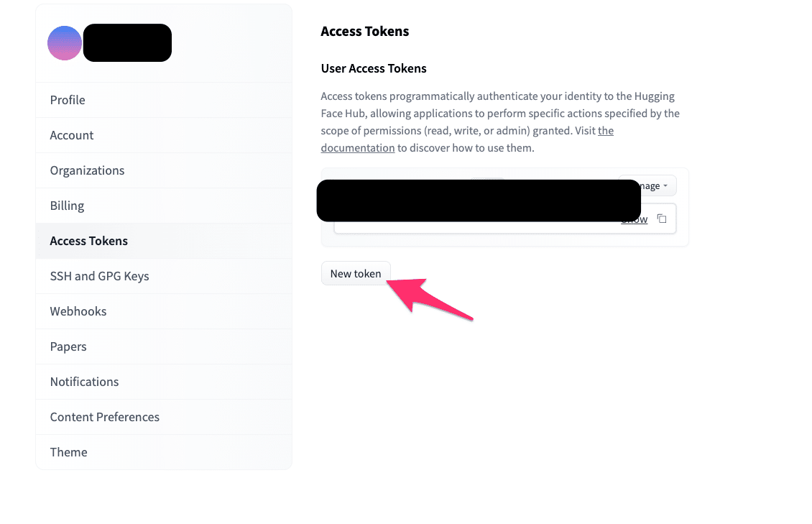Viewport: 812px width, 524px height.
Task: Click the redacted username beside the avatar
Action: (127, 43)
